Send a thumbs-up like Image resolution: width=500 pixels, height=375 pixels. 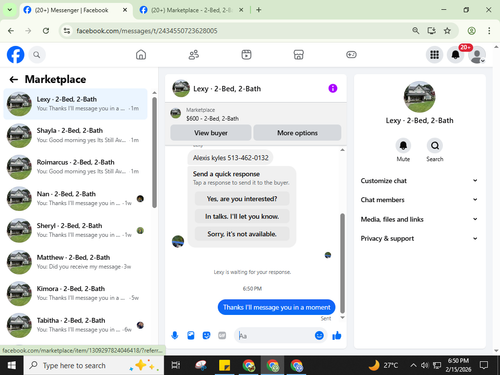click(337, 335)
